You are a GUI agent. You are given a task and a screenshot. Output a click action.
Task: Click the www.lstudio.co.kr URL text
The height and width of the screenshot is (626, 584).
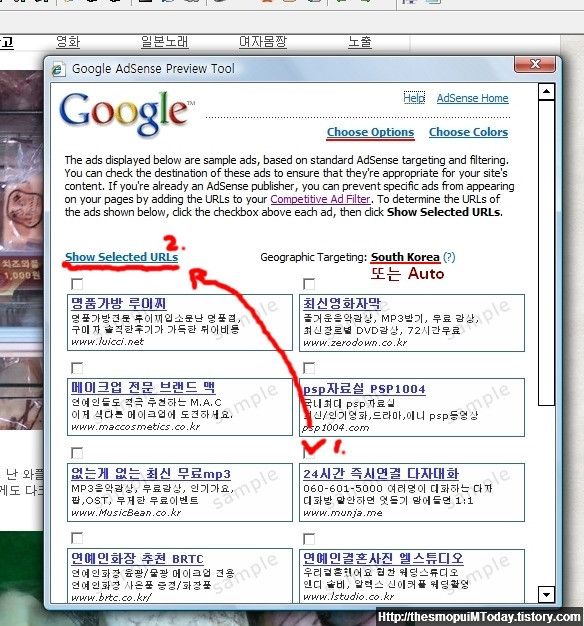pos(348,596)
